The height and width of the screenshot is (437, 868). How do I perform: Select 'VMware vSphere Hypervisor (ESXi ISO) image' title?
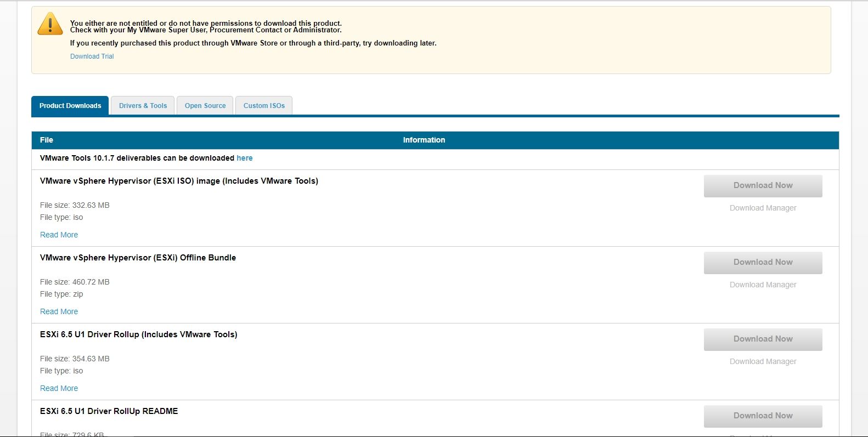179,181
